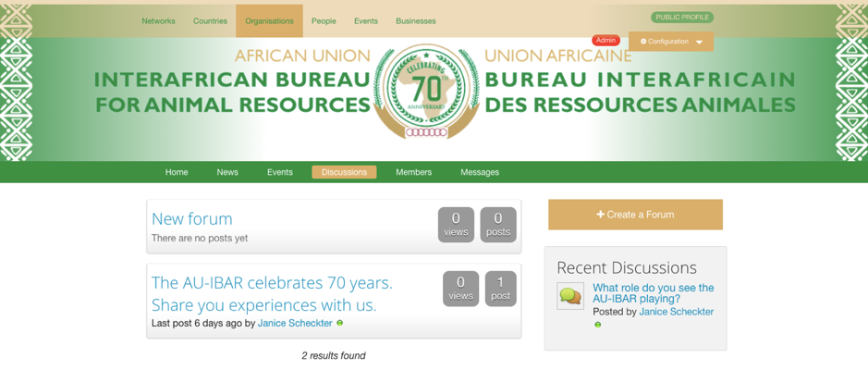Open 'What role do you see' discussion
868x370 pixels.
click(654, 293)
